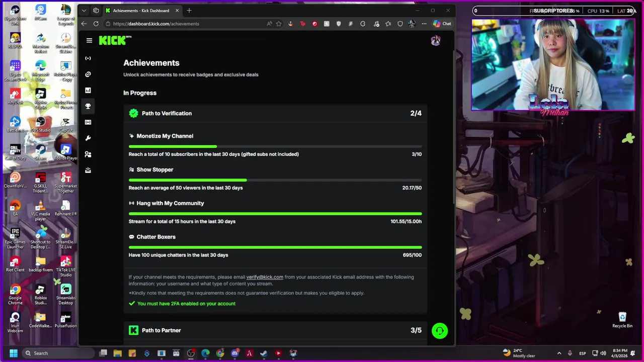Open the Stream broadcast sidebar icon

pyautogui.click(x=88, y=58)
